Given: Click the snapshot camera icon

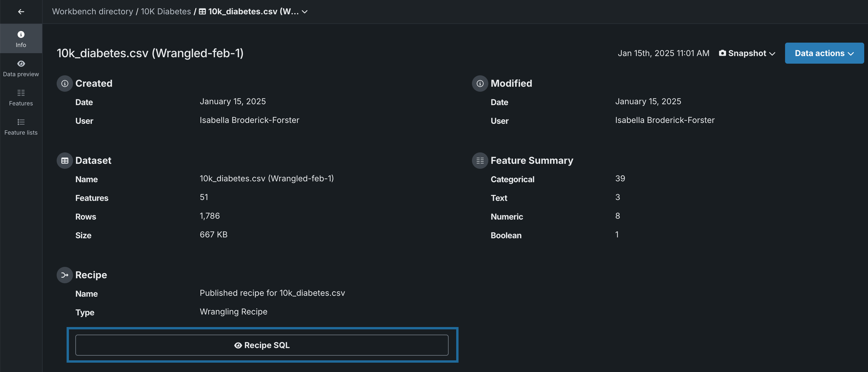Looking at the screenshot, I should click(722, 53).
